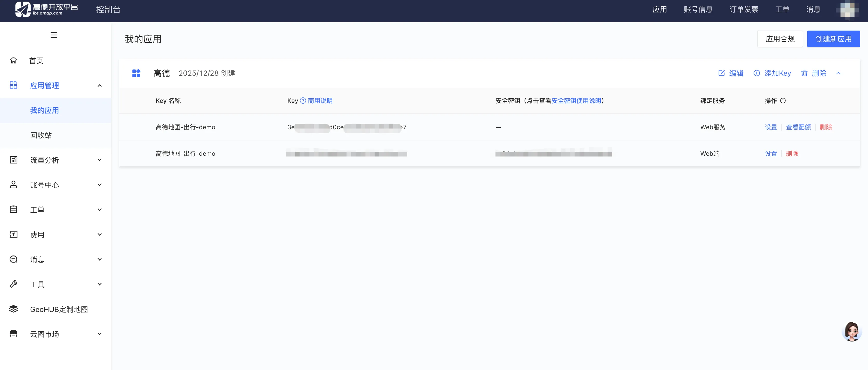The height and width of the screenshot is (370, 868).
Task: Expand the 流量分析 sidebar menu
Action: click(x=99, y=160)
